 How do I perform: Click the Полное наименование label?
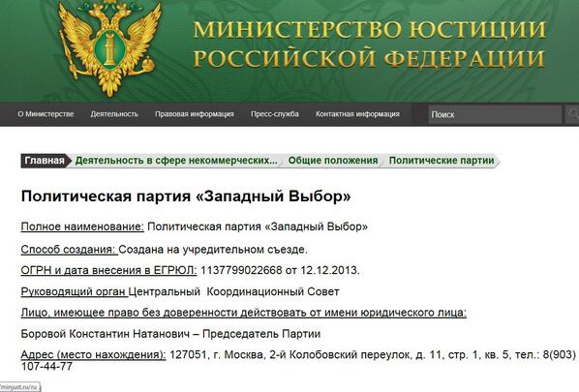tap(82, 226)
